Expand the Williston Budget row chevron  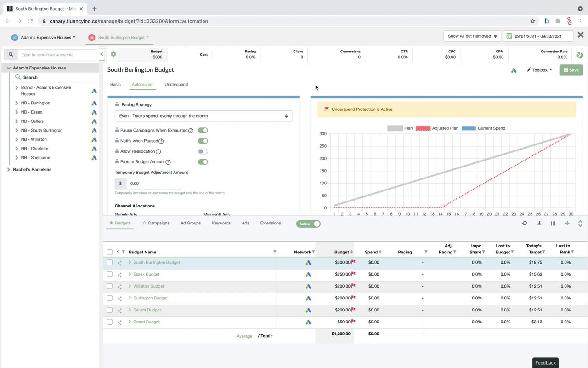pos(130,286)
